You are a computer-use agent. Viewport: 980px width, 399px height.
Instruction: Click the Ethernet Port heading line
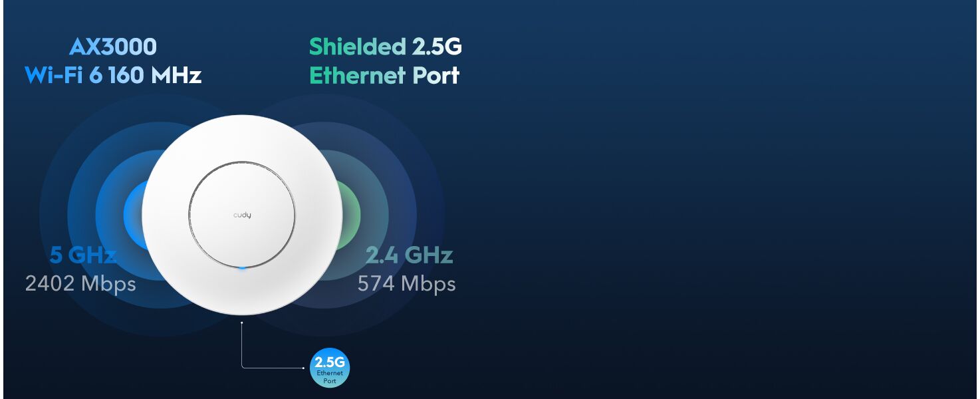tap(385, 75)
